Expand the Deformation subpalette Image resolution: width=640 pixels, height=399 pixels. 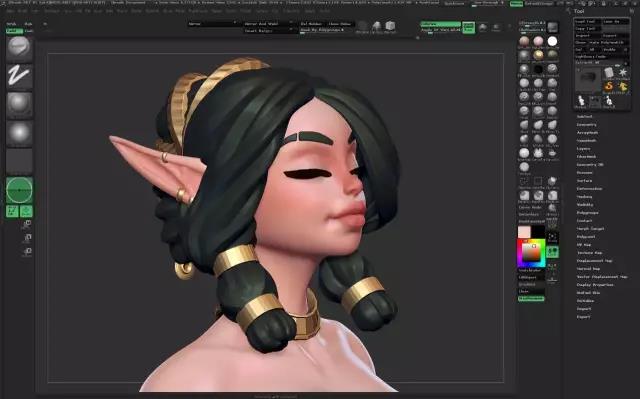point(589,189)
